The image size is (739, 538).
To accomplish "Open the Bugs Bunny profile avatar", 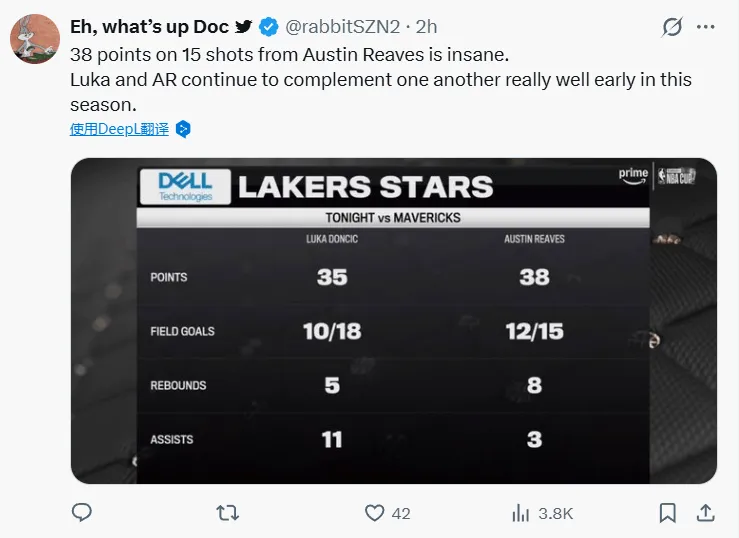I will pyautogui.click(x=34, y=40).
